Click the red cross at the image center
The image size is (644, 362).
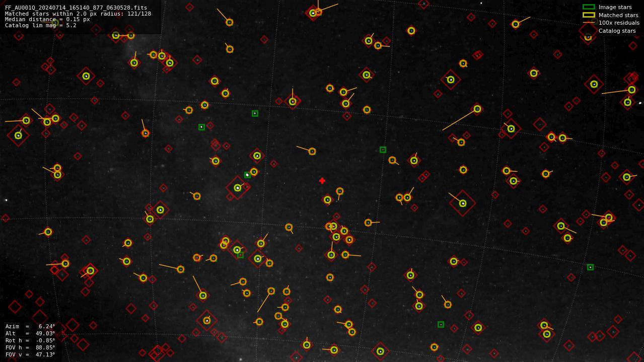(322, 181)
